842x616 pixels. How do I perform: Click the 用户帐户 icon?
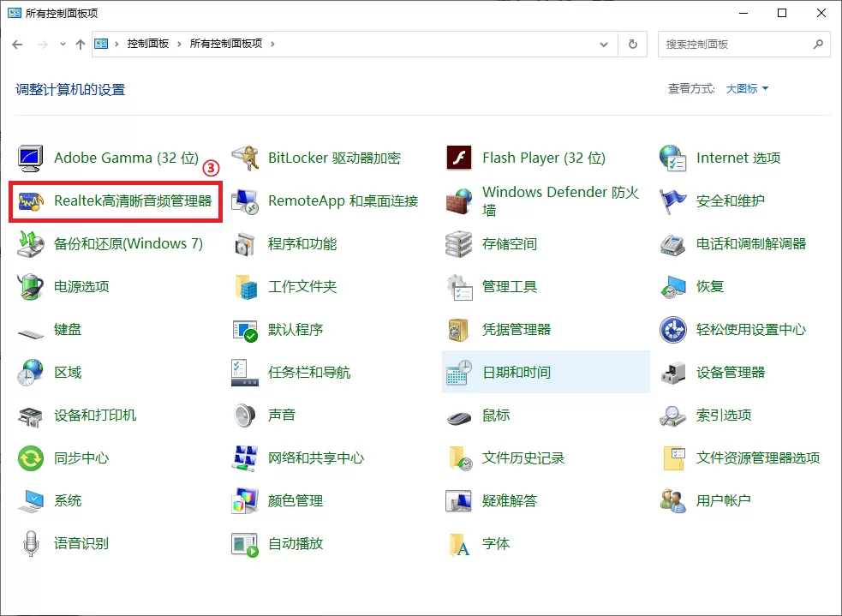click(x=673, y=501)
